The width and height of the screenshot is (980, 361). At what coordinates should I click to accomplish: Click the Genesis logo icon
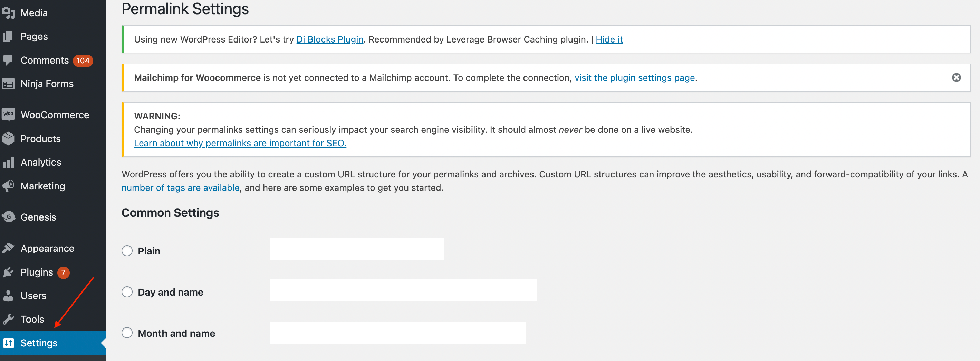8,217
